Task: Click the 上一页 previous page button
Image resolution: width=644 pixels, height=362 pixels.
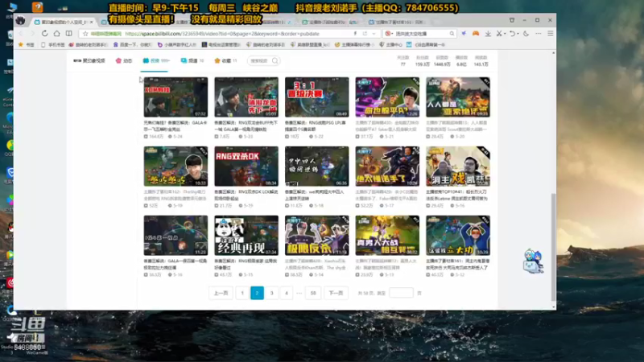Action: click(221, 293)
